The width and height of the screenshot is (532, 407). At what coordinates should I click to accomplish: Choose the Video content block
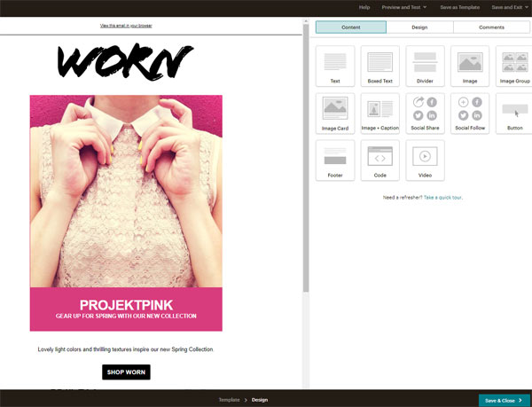click(x=425, y=160)
